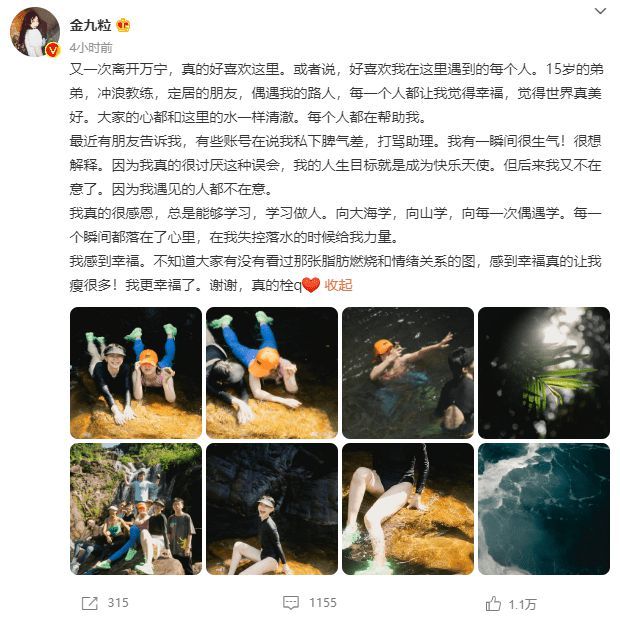Screen dimensions: 620x618
Task: Open the author's profile avatar
Action: [x=35, y=32]
